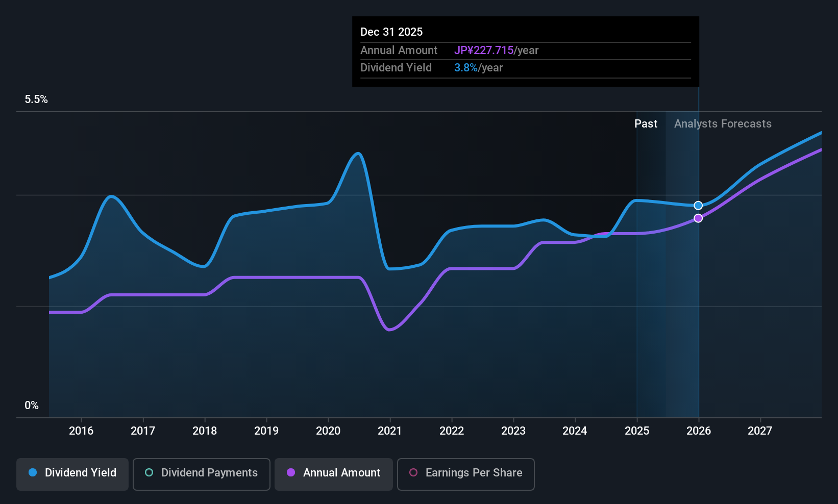
Task: Click the Past section label
Action: (x=646, y=124)
